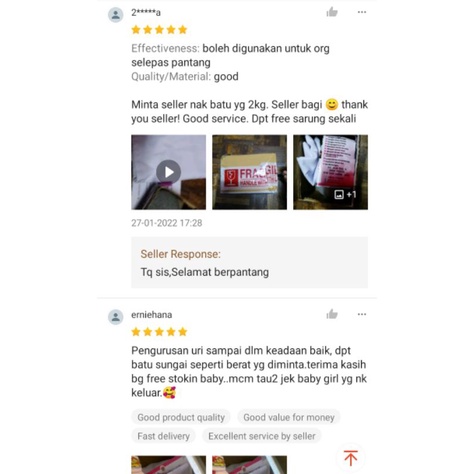The width and height of the screenshot is (474, 474).
Task: Open the Fragile box photo
Action: [x=249, y=172]
